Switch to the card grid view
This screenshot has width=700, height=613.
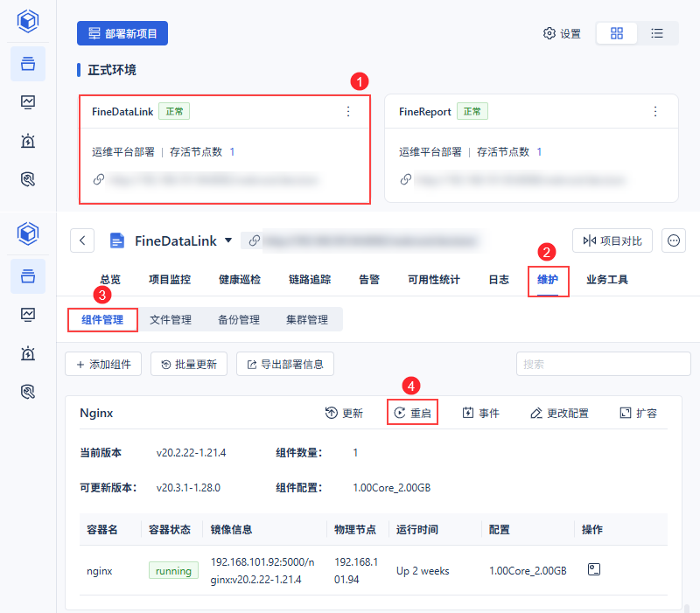[617, 33]
